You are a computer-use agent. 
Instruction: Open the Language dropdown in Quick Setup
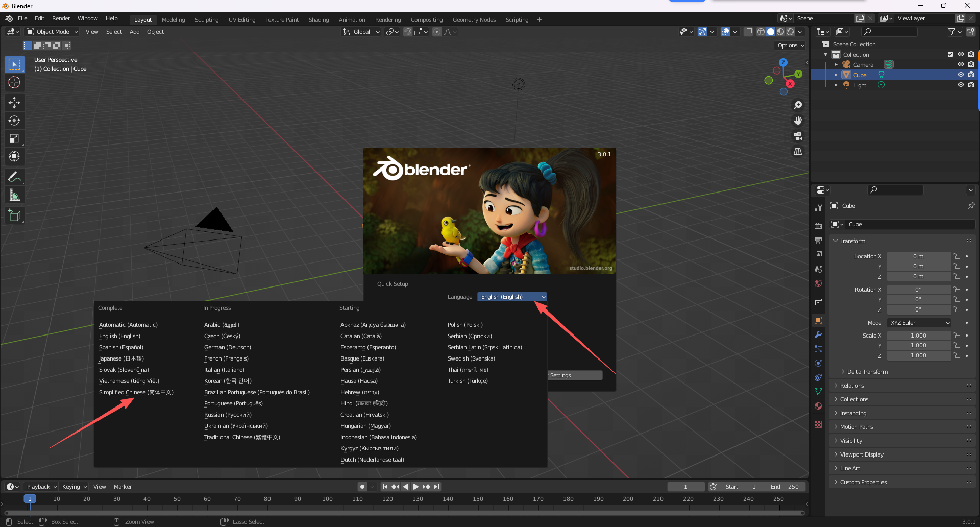[512, 296]
